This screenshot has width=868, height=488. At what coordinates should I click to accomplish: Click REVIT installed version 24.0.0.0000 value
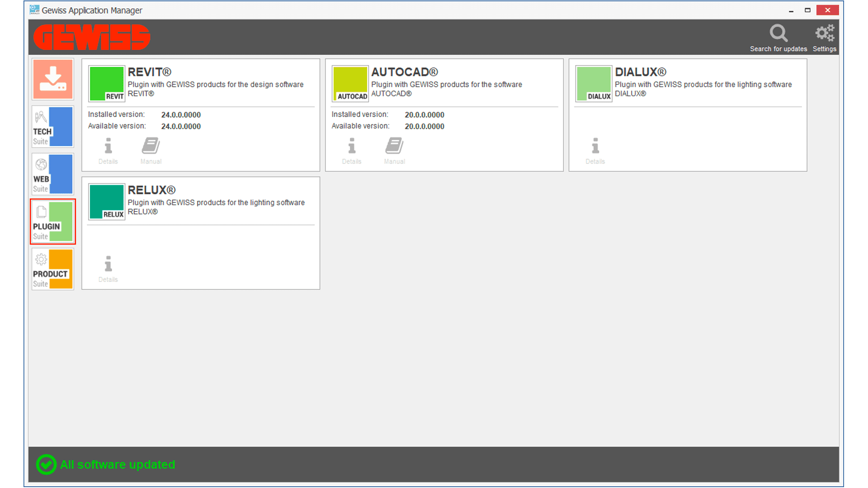(x=181, y=115)
